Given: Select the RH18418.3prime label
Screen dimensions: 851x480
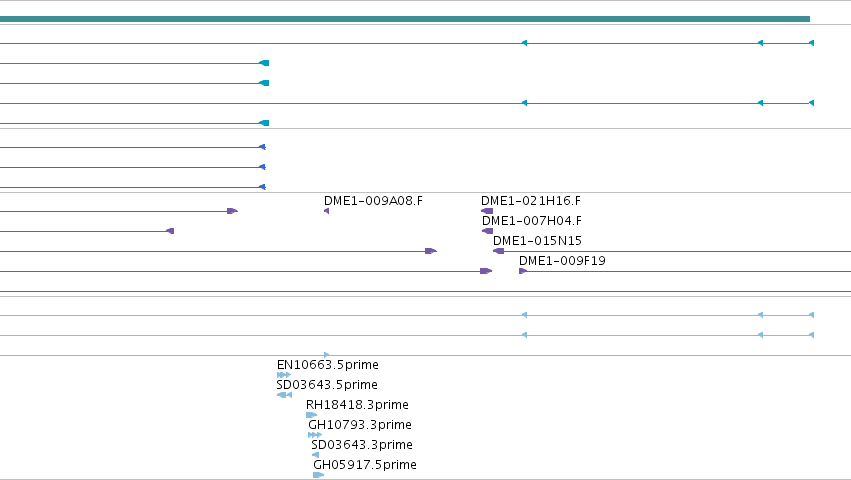Looking at the screenshot, I should pyautogui.click(x=357, y=405).
